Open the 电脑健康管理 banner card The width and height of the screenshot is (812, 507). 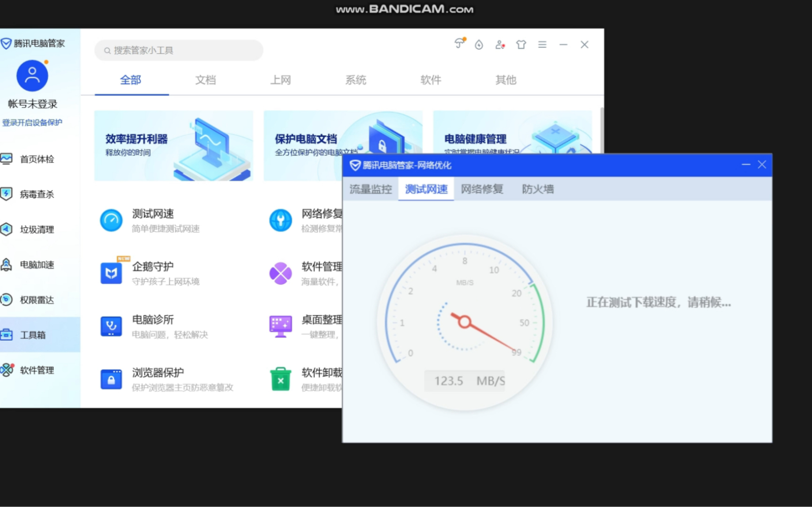[x=512, y=132]
